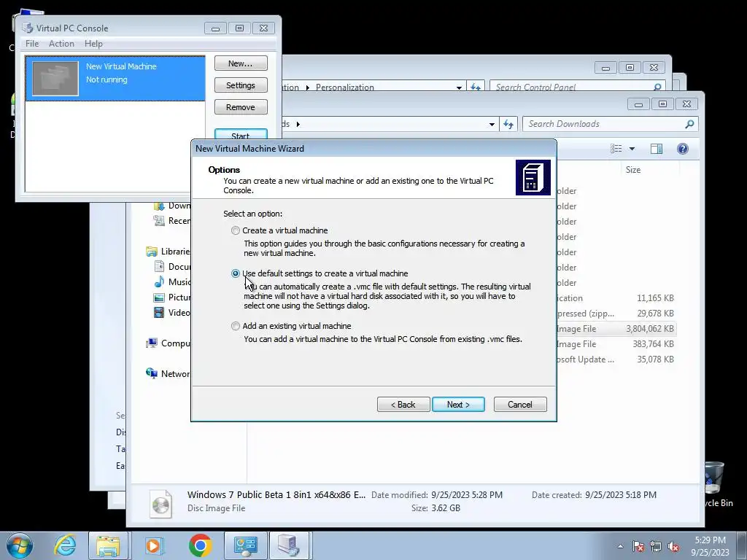
Task: Refresh the Downloads window address bar
Action: (508, 124)
